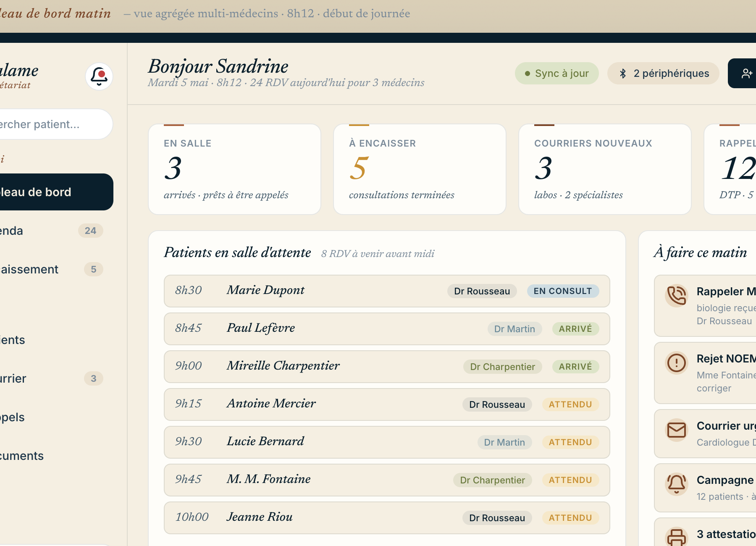The width and height of the screenshot is (756, 546).
Task: Click the 8 RDV à venir avant midi text
Action: 378,254
